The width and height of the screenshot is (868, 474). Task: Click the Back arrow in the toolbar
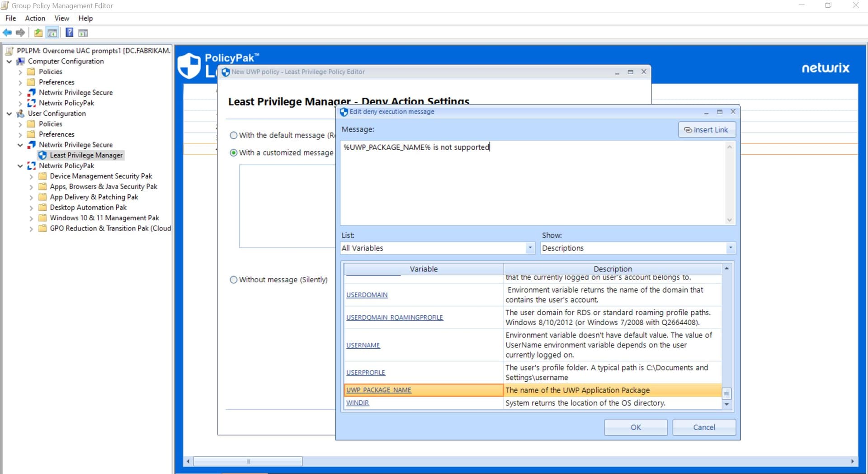point(7,33)
